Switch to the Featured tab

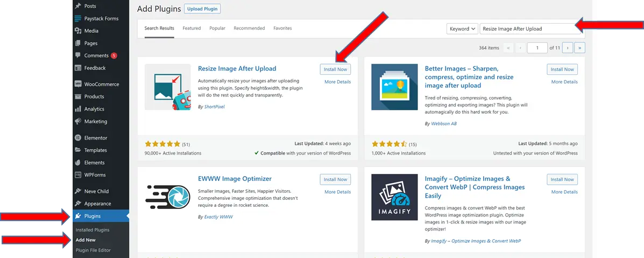pos(192,29)
